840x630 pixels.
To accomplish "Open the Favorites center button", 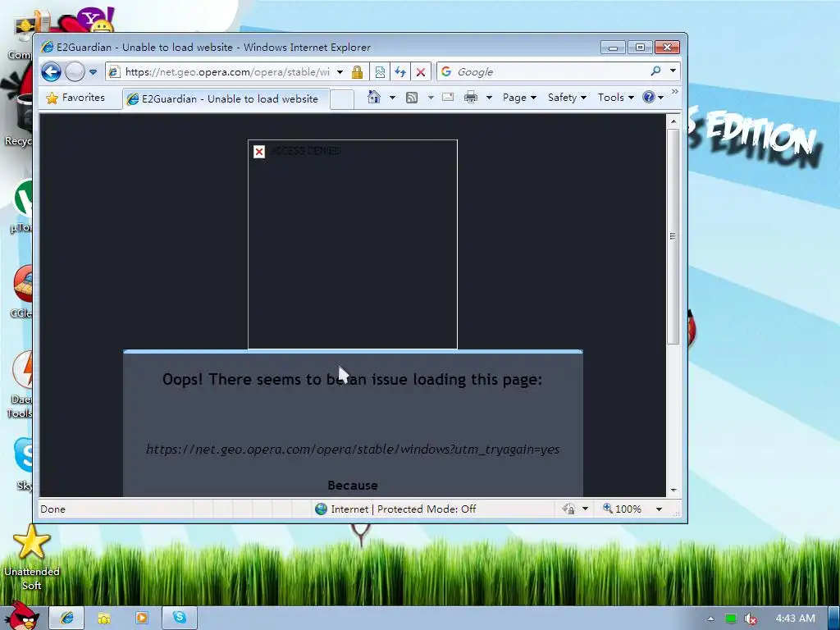I will pos(76,98).
